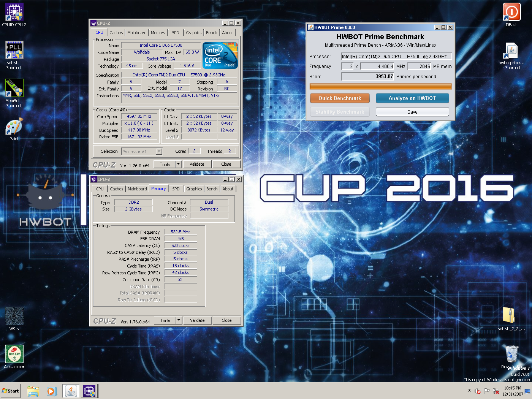Expand Tools dropdown arrow in bottom CPU-Z

[x=179, y=320]
